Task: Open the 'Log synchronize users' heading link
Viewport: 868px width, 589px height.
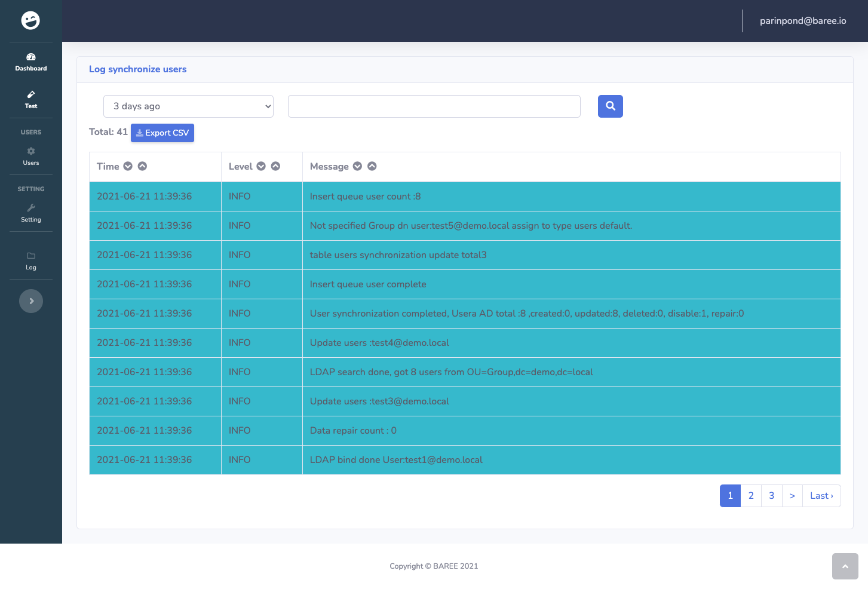Action: click(x=137, y=69)
